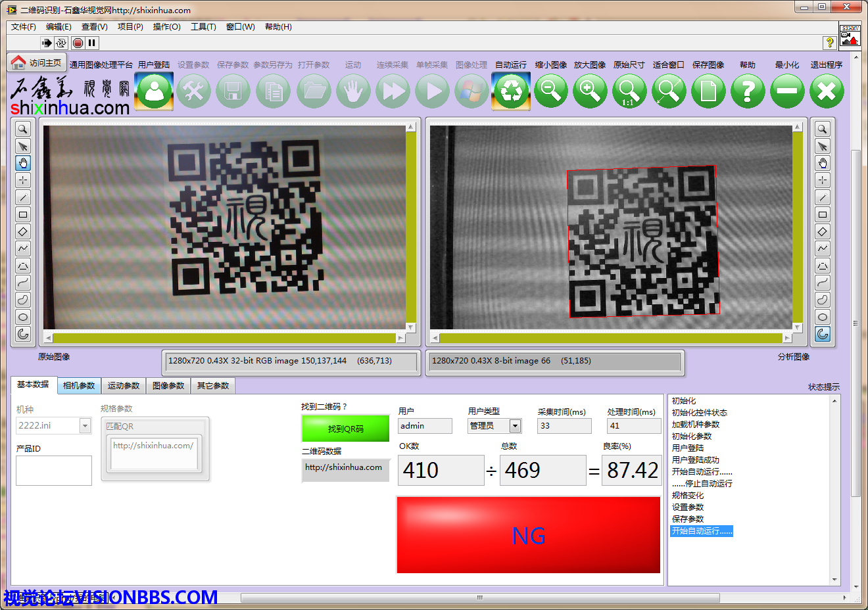Select the hand pan tool in left palette

pos(23,163)
